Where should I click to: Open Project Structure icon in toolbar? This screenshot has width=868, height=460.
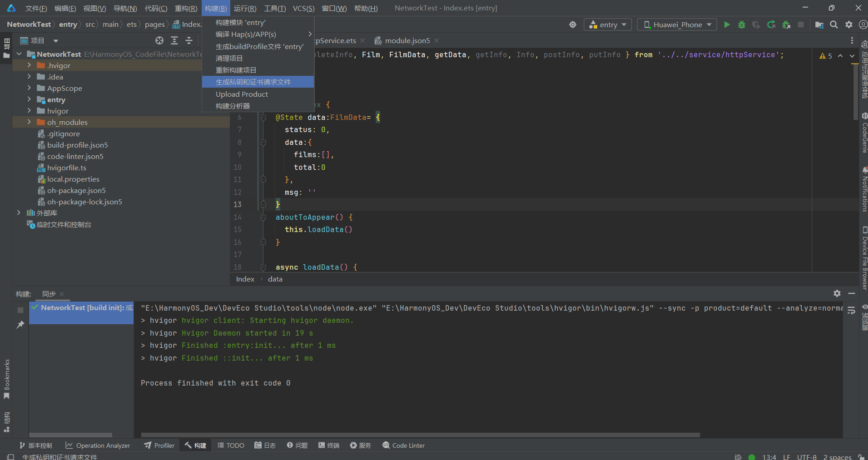coord(819,25)
